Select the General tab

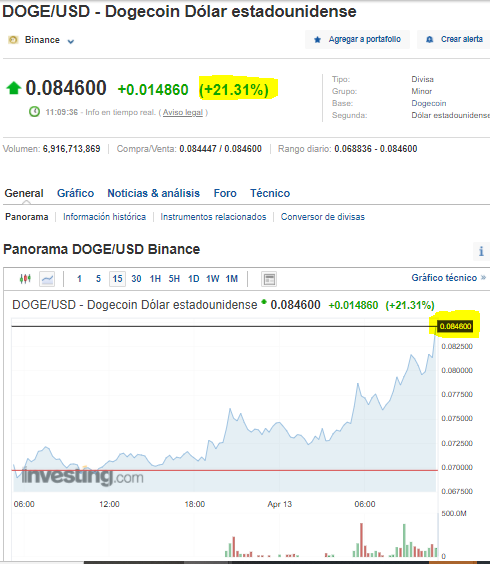[24, 193]
